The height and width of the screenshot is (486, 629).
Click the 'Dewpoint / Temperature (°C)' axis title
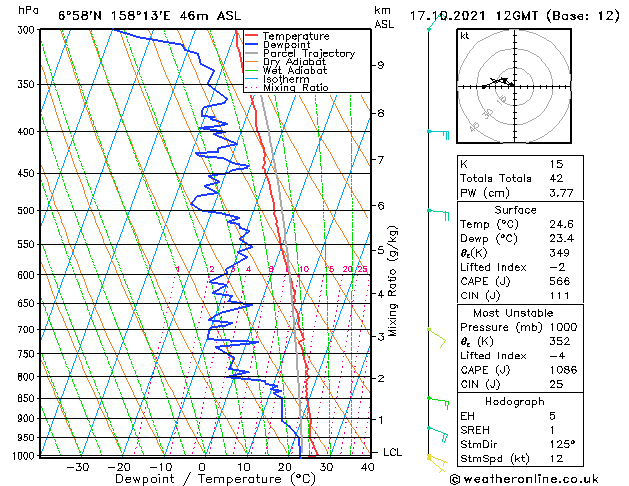click(216, 479)
